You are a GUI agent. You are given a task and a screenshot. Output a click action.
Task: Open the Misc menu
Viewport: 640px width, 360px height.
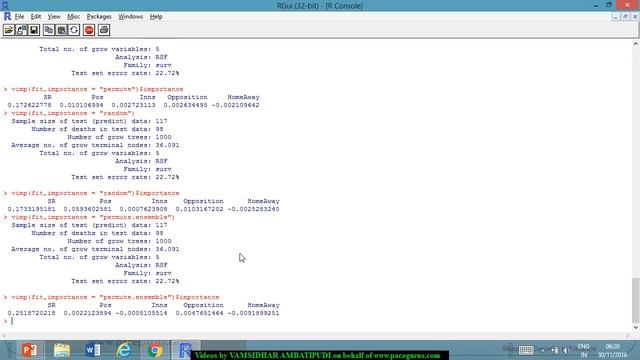pyautogui.click(x=73, y=17)
